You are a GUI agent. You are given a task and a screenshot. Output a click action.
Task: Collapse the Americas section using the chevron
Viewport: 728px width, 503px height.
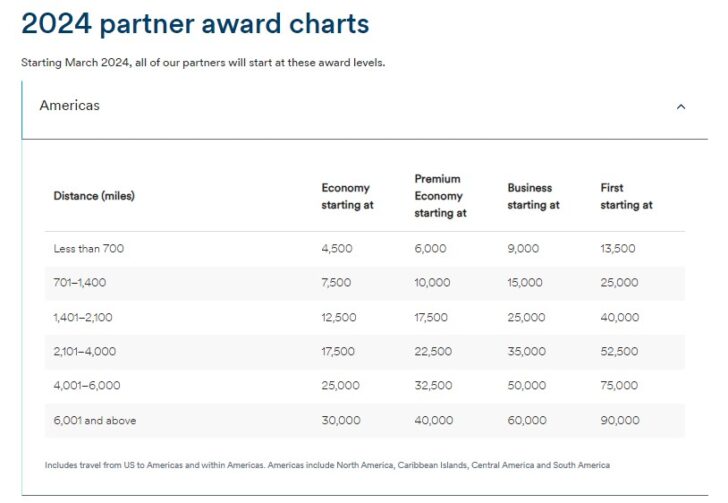coord(681,107)
